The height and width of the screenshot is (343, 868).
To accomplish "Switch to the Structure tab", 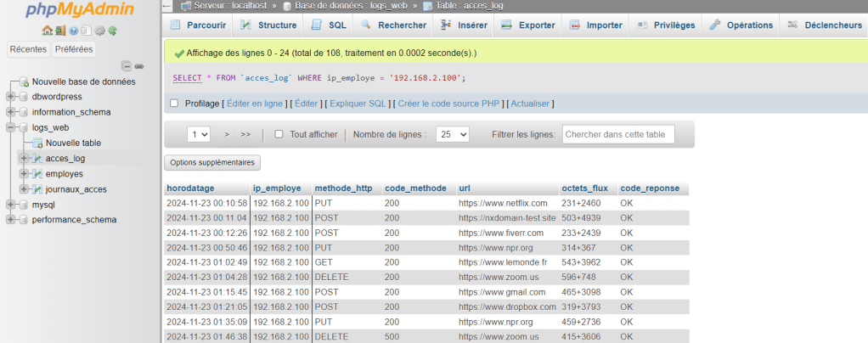I will 270,25.
